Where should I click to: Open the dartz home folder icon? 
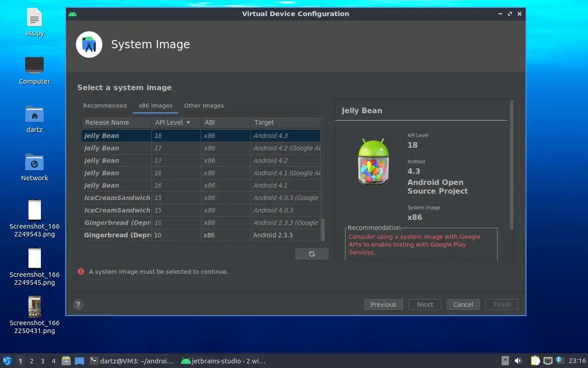(x=34, y=119)
